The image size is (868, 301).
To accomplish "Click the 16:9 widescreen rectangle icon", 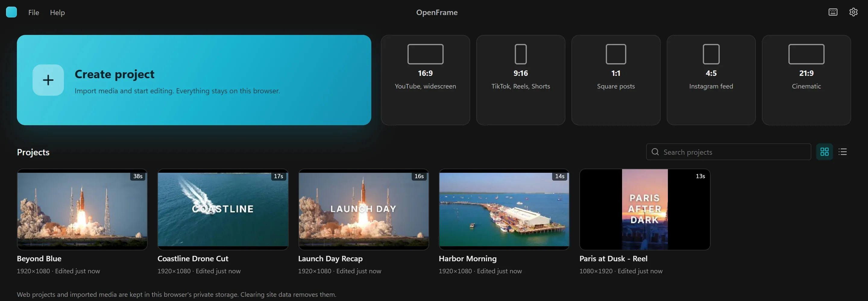I will pos(425,54).
